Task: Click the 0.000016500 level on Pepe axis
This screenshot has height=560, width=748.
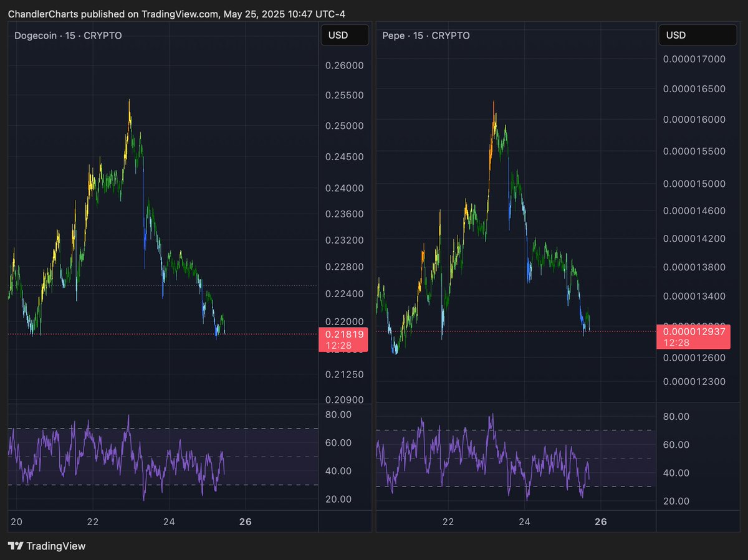Action: 694,89
